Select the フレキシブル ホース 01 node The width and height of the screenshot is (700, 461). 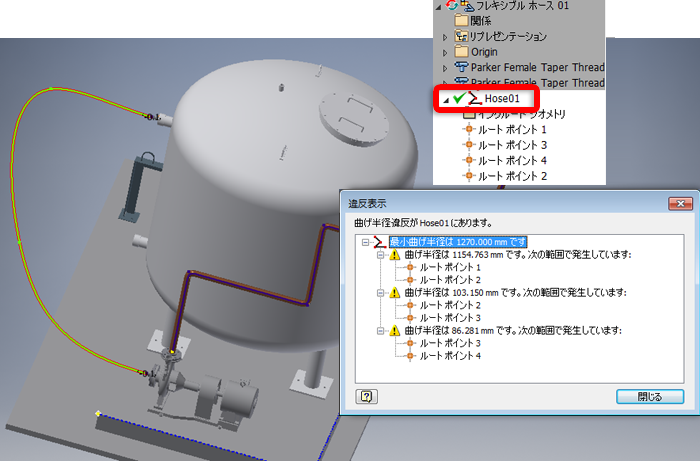522,6
